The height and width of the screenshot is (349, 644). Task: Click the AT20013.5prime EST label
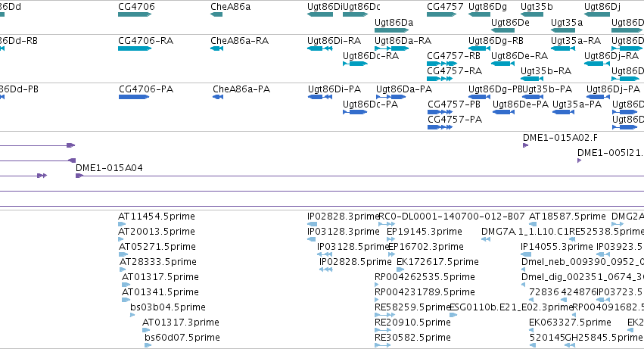[157, 232]
